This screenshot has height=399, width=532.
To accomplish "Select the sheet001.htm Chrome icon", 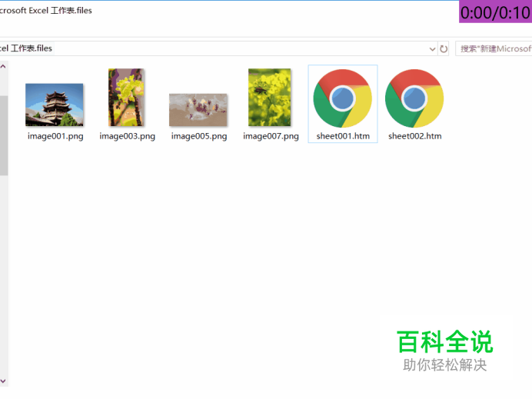I will (343, 98).
